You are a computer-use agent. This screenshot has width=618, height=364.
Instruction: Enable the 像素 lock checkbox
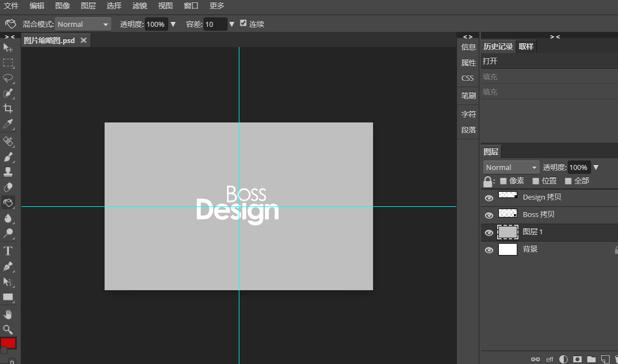[503, 181]
